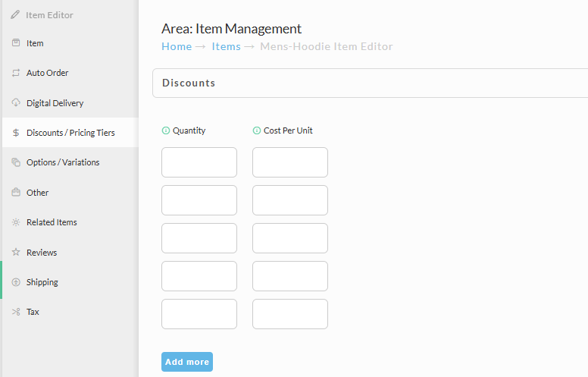Click the Mens-Hoodie Item Editor breadcrumb
This screenshot has height=377, width=588.
(x=327, y=46)
